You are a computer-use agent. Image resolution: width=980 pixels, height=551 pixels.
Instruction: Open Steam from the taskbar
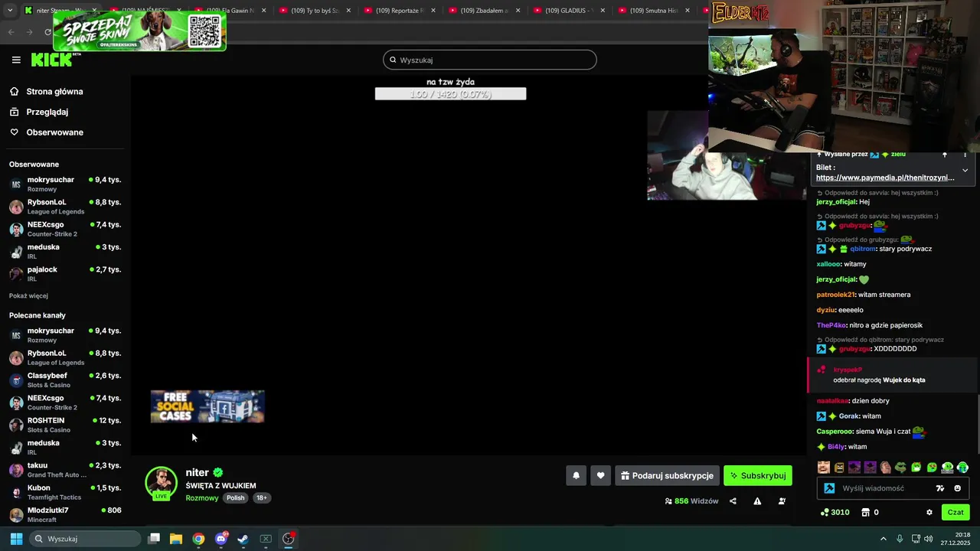click(243, 539)
